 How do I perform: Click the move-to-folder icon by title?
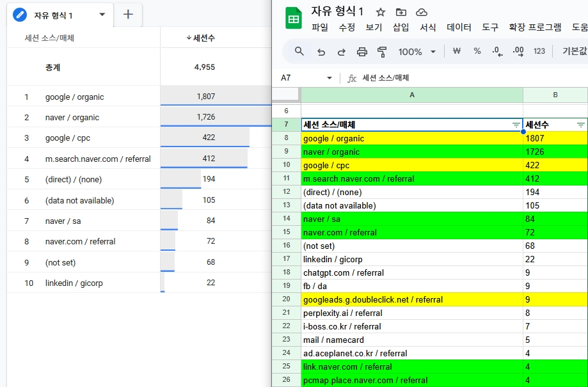click(x=401, y=12)
